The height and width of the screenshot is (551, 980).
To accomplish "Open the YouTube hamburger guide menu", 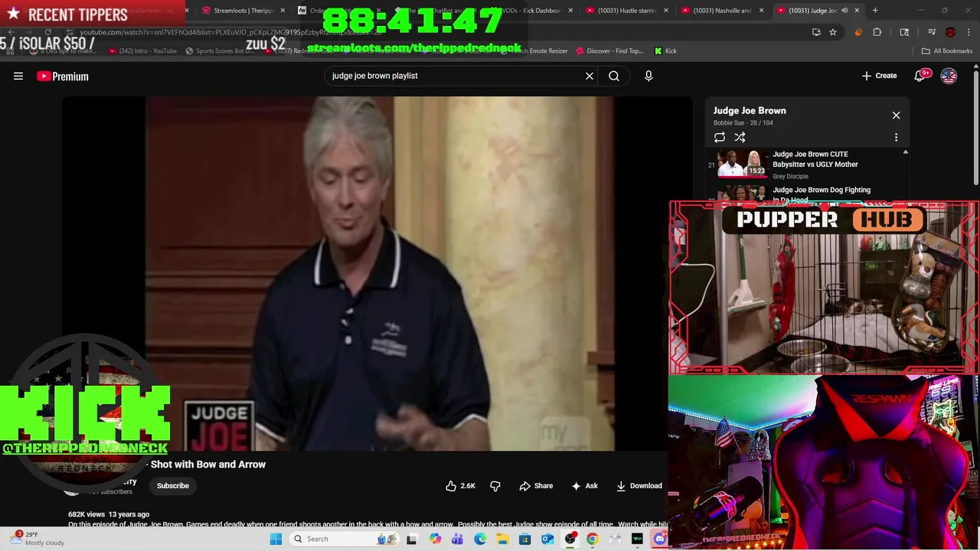I will click(18, 76).
